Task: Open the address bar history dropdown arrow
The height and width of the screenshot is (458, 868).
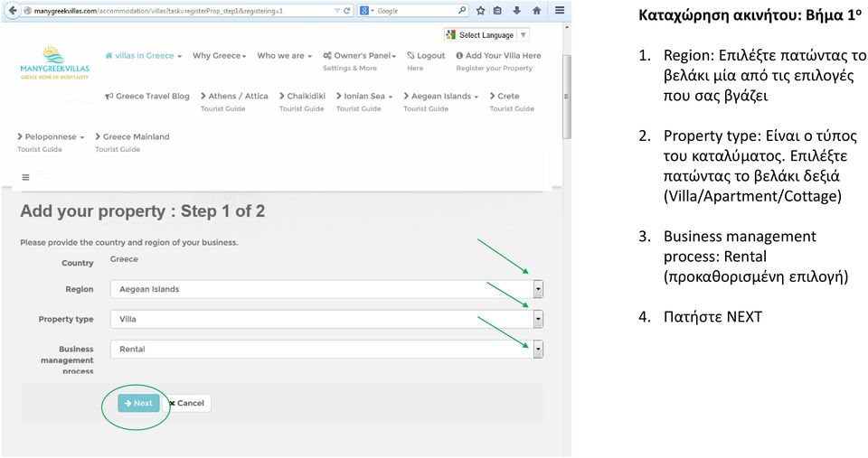Action: click(x=337, y=11)
